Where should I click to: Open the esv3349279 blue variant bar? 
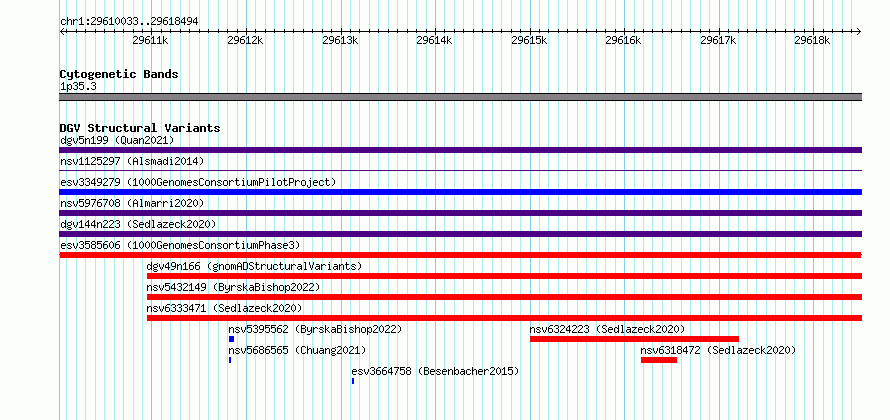tap(460, 192)
